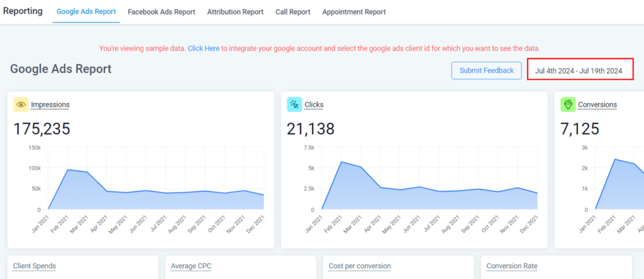Click the Clicks metric label
The width and height of the screenshot is (644, 279).
313,105
